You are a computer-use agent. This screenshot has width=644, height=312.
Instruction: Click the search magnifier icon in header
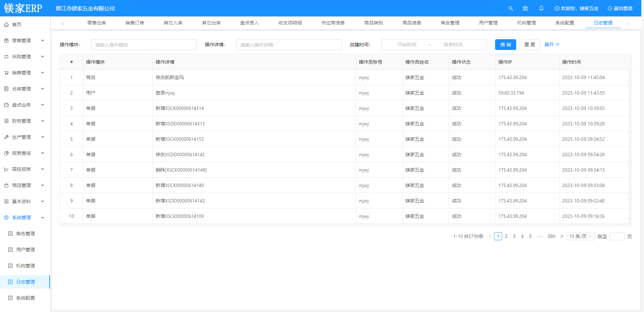click(x=511, y=8)
